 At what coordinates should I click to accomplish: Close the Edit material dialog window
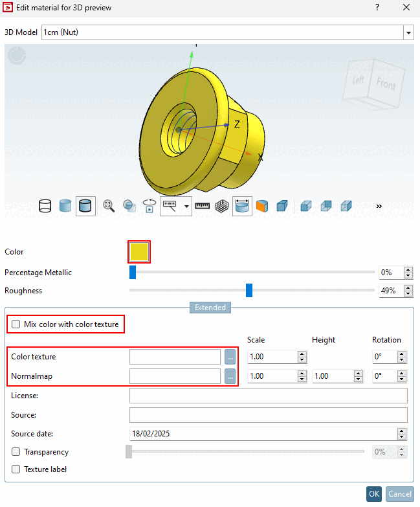406,7
